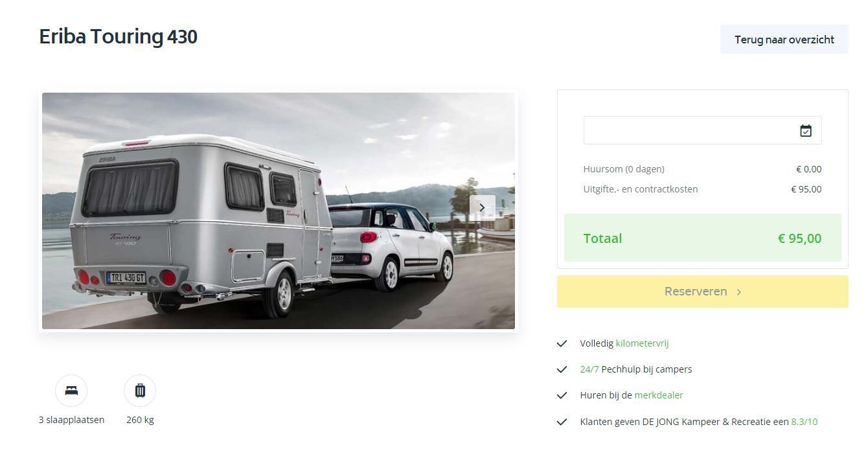Follow the merkdealer link
Screen dimensions: 868x449
(x=659, y=395)
